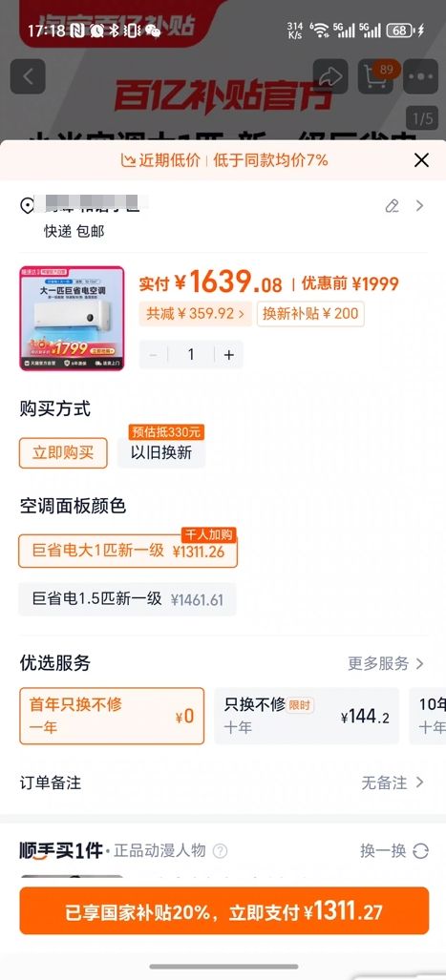Select 立即购买 purchase method
This screenshot has height=980, width=446.
click(63, 452)
